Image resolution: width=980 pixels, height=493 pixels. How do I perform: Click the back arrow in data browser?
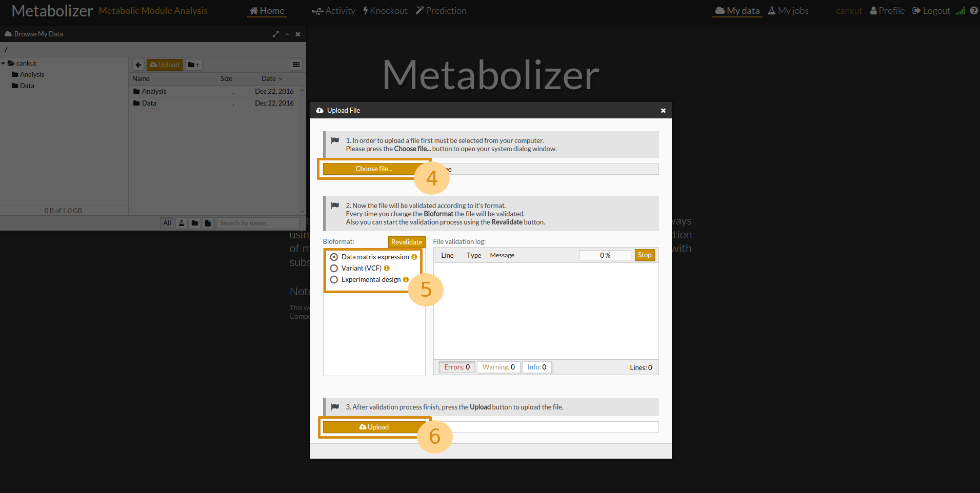pyautogui.click(x=138, y=65)
